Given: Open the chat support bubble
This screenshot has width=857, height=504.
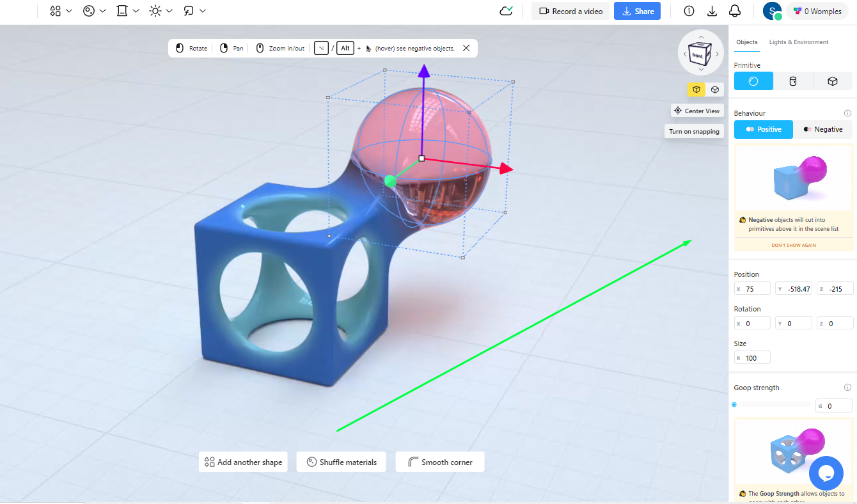Looking at the screenshot, I should tap(826, 473).
